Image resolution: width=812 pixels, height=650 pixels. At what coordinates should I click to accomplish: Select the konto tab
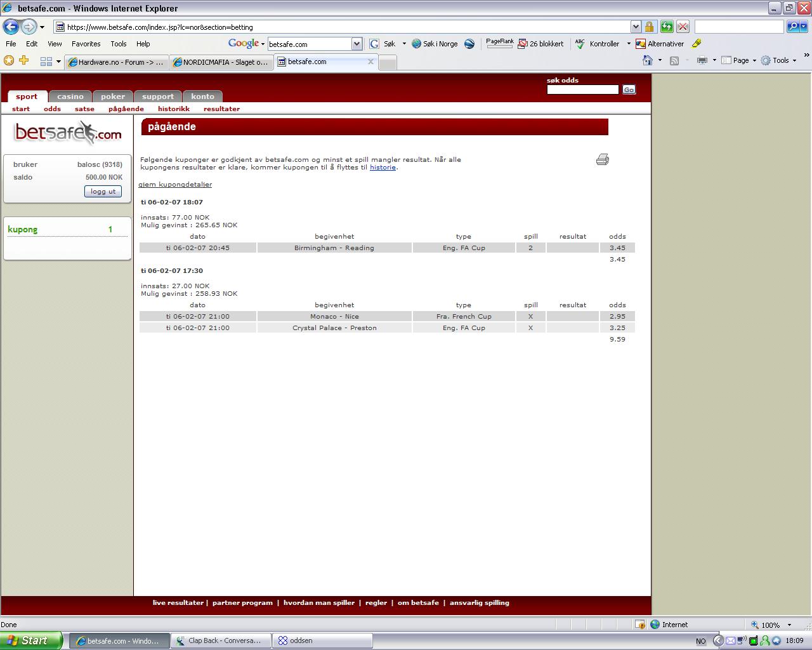point(203,96)
